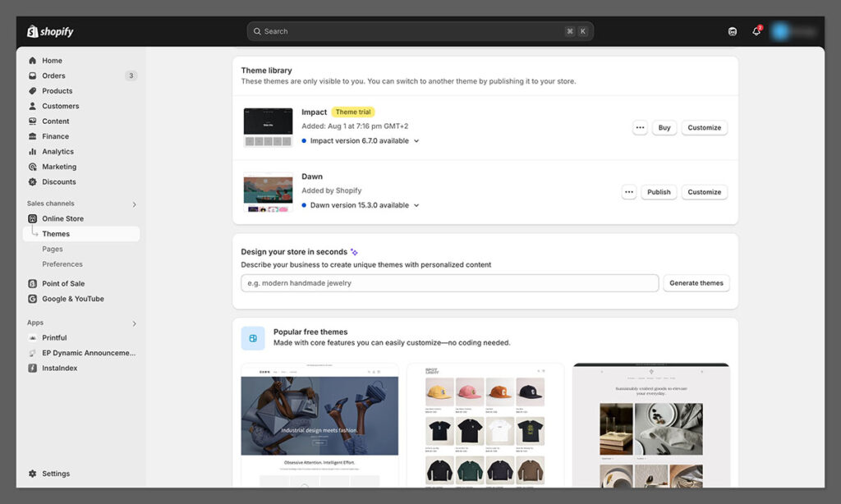Screen dimensions: 841x504
Task: Click Publish button for Dawn theme
Action: (x=659, y=192)
